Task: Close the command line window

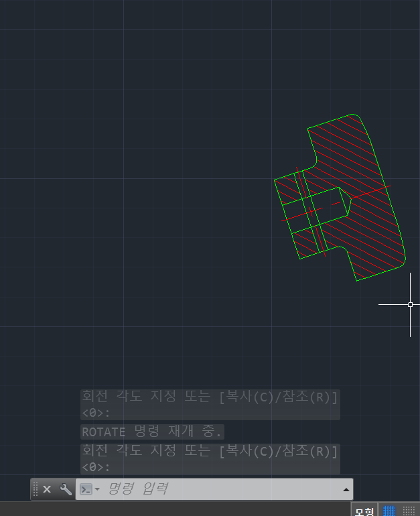Action: (x=47, y=489)
